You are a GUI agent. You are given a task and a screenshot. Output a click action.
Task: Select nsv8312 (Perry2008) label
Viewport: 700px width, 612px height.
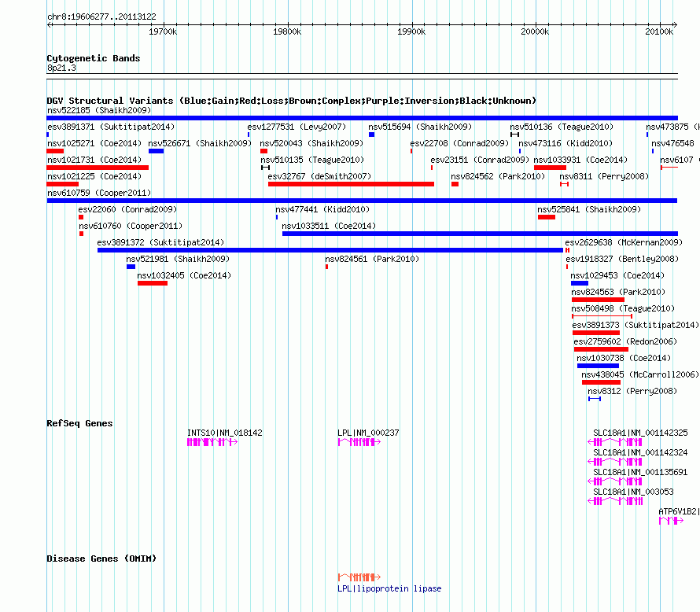[632, 391]
